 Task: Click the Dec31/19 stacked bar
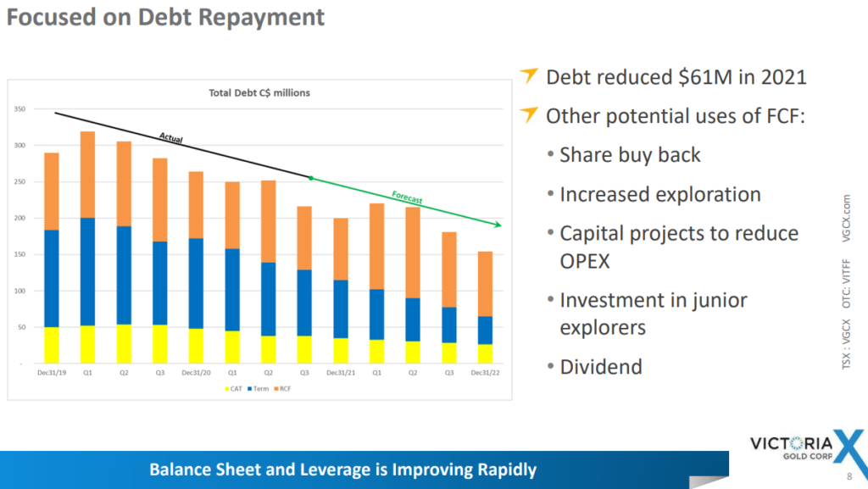[x=52, y=258]
